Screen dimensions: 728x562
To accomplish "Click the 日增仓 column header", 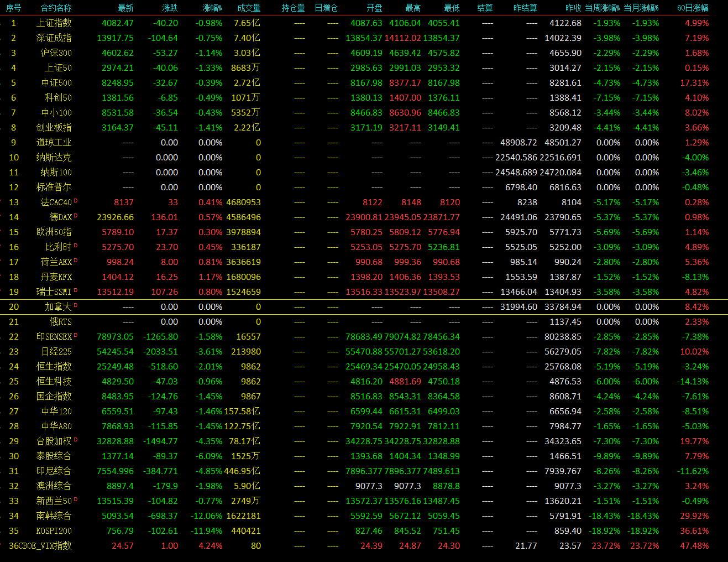I will click(x=326, y=8).
